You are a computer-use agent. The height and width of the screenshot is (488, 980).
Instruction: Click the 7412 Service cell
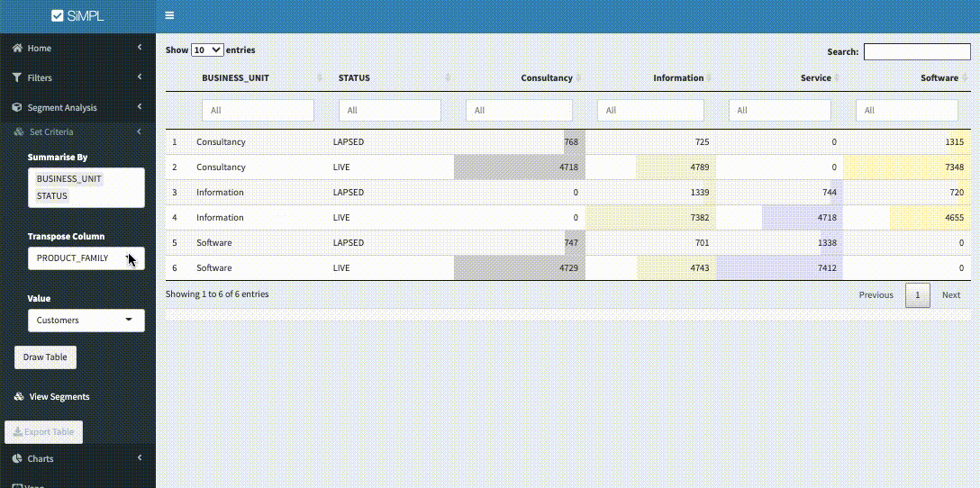779,268
